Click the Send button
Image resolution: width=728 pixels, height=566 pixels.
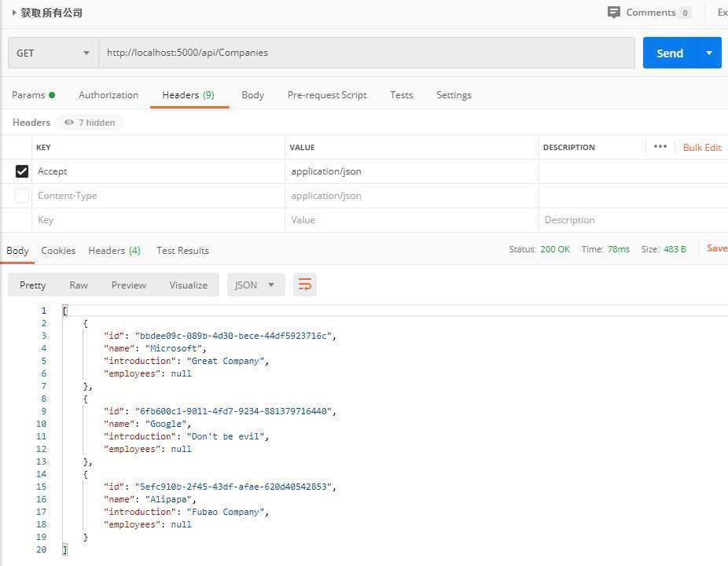670,53
